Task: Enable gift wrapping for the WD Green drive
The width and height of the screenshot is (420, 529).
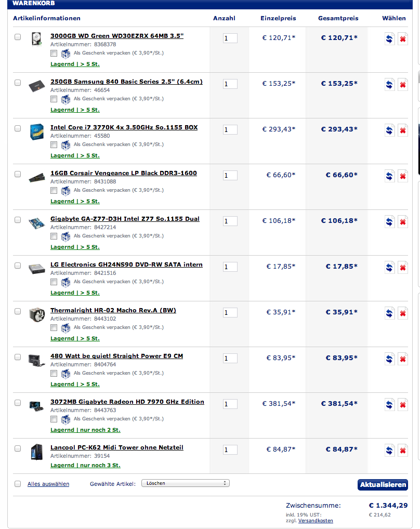Action: pos(54,53)
